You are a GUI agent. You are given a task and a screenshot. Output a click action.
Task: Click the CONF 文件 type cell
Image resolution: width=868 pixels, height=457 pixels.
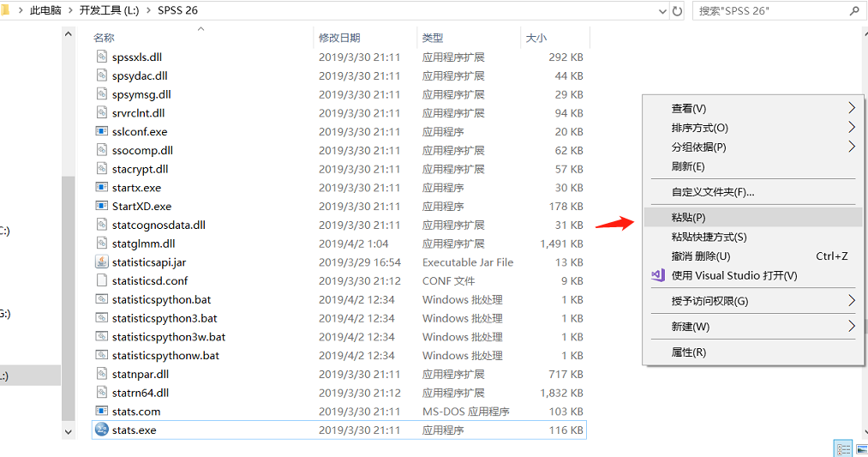[448, 281]
